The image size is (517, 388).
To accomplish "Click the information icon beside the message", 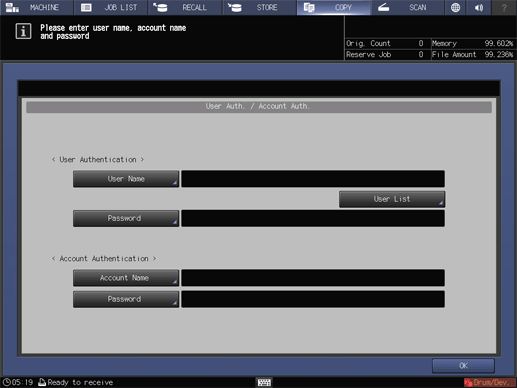I will 23,31.
